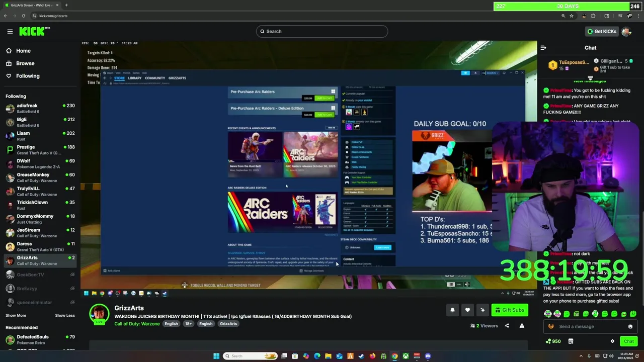Click the Send a message field

[590, 326]
